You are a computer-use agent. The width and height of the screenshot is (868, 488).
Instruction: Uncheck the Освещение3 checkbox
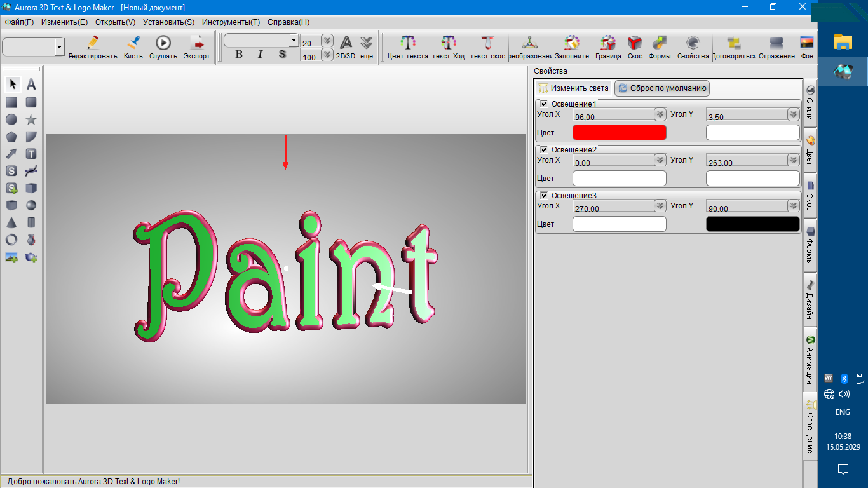544,195
